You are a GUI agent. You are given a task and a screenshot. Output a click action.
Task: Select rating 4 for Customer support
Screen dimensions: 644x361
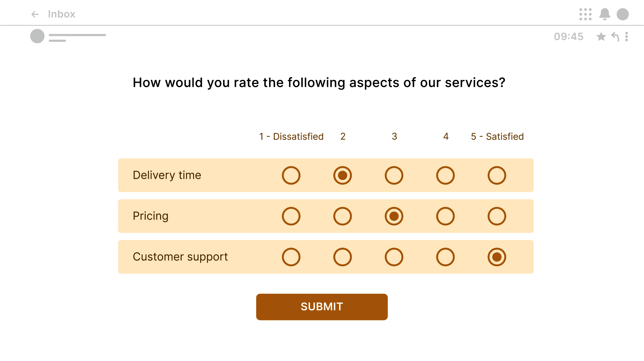[445, 257]
